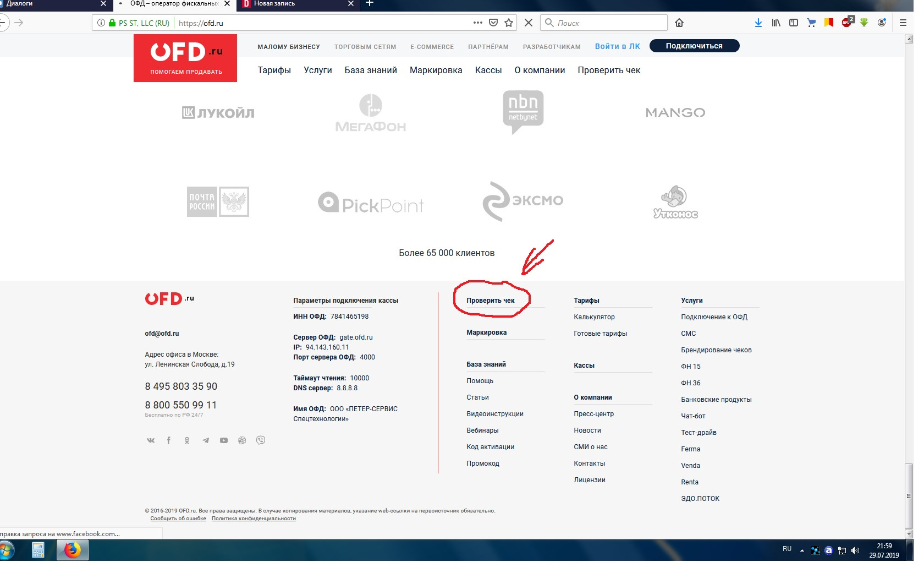Show site security info icon
Screen dimensions: 924x578
pos(101,23)
